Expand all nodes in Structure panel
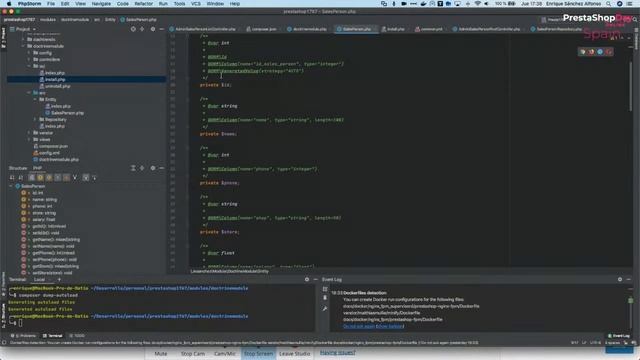 133,168
